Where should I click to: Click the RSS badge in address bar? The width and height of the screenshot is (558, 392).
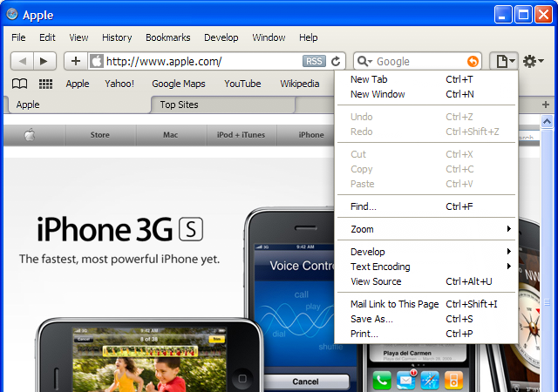click(x=314, y=61)
